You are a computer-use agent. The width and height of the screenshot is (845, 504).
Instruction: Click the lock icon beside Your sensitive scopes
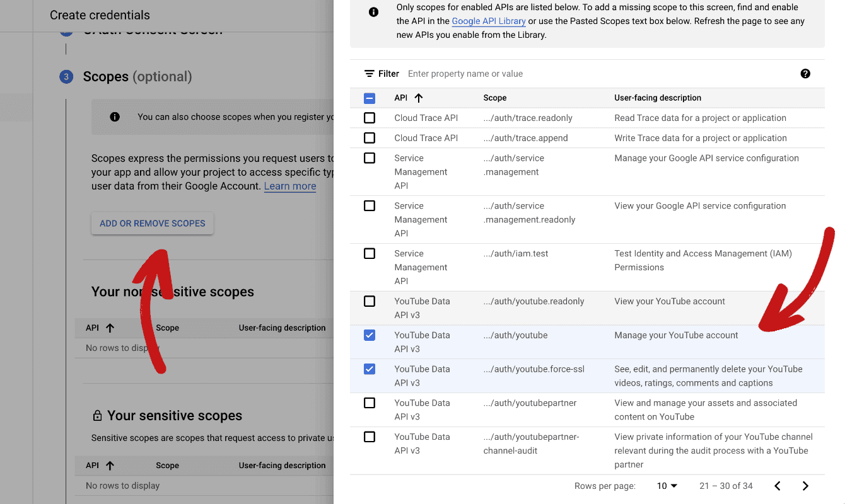[97, 416]
